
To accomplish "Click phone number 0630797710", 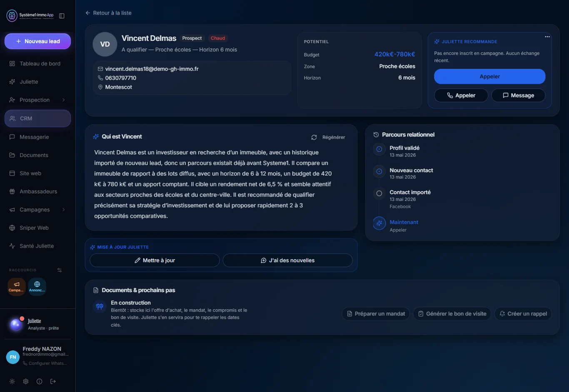I will point(121,78).
